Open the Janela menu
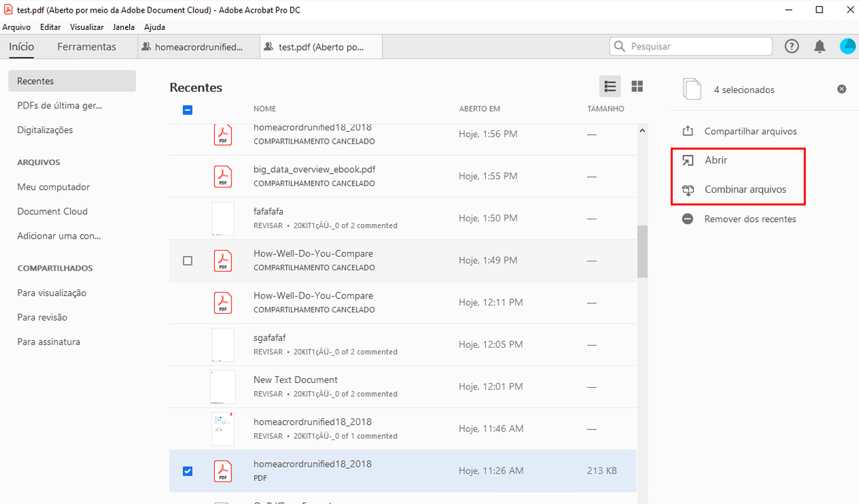Image resolution: width=859 pixels, height=504 pixels. [124, 27]
